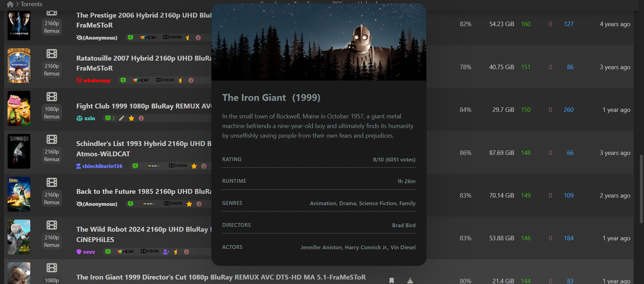Open the Ratatouille movie poster

[x=19, y=66]
